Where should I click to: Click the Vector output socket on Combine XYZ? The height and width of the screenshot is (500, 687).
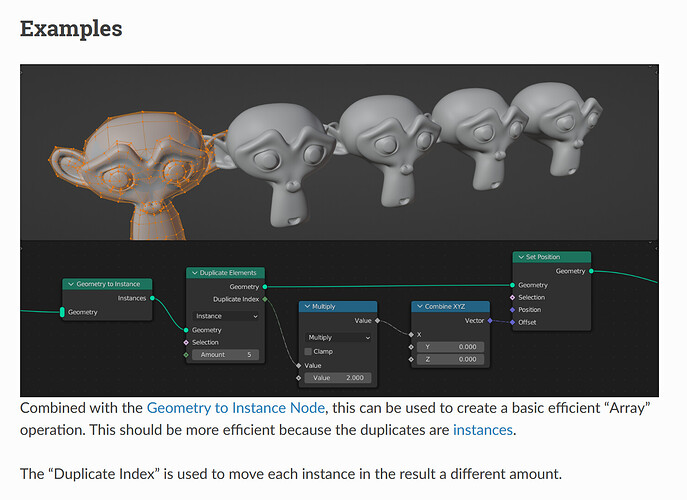(x=490, y=321)
